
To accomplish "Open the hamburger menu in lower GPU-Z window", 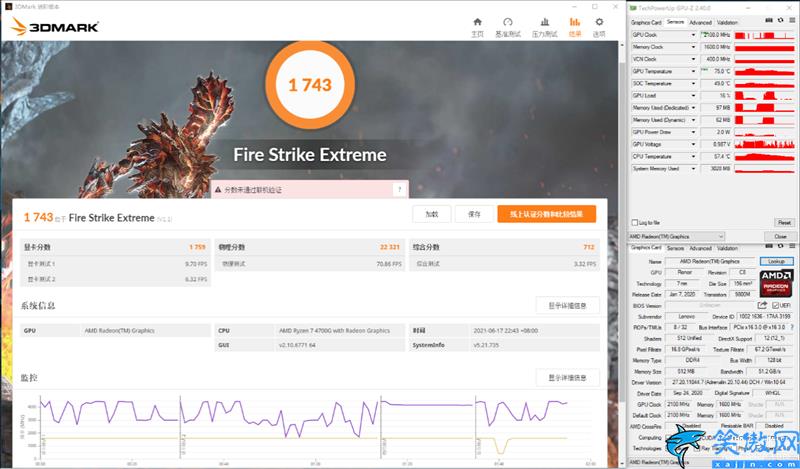I will (x=792, y=246).
